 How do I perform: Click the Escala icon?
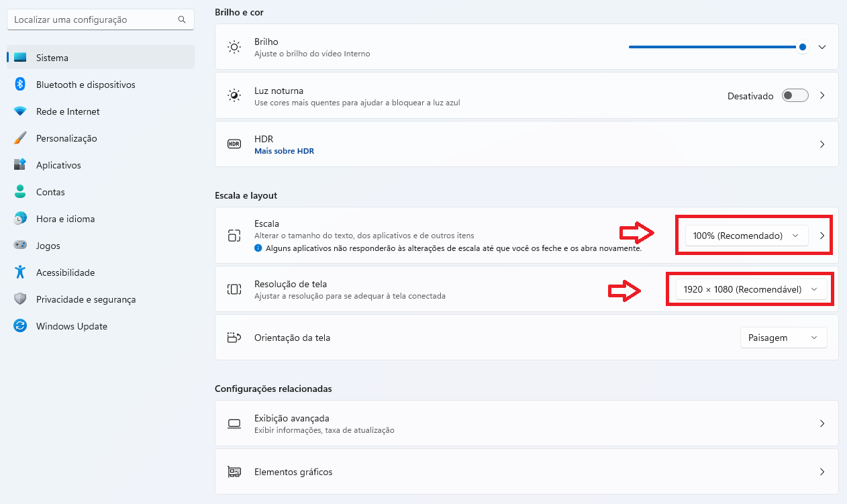tap(234, 236)
